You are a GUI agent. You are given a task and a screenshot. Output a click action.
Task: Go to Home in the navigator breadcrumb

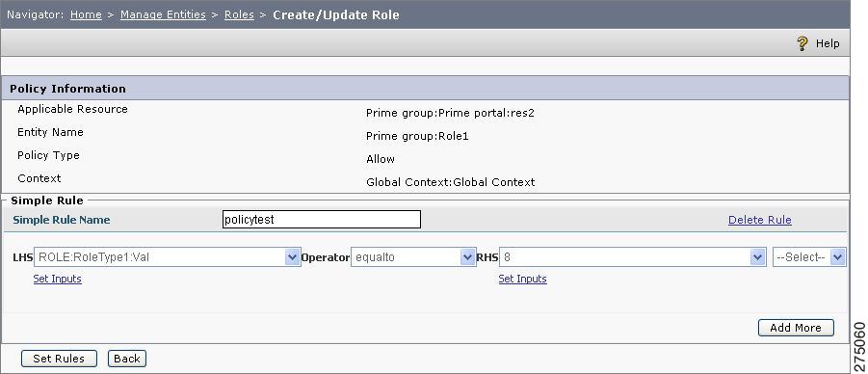(86, 15)
